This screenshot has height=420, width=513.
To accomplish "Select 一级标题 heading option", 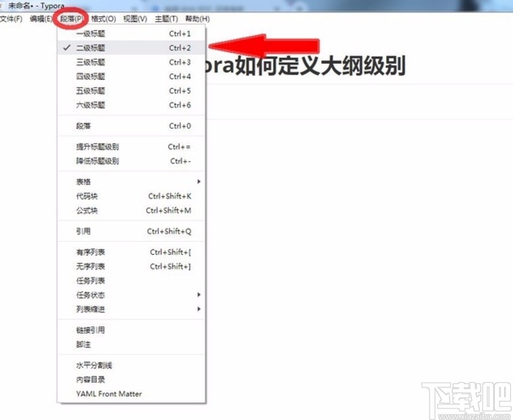I will pyautogui.click(x=131, y=33).
